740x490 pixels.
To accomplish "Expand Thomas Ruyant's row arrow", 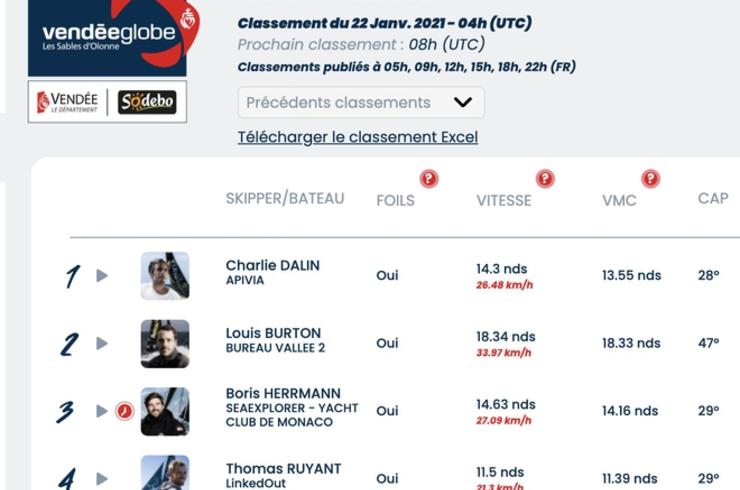I will click(x=102, y=479).
